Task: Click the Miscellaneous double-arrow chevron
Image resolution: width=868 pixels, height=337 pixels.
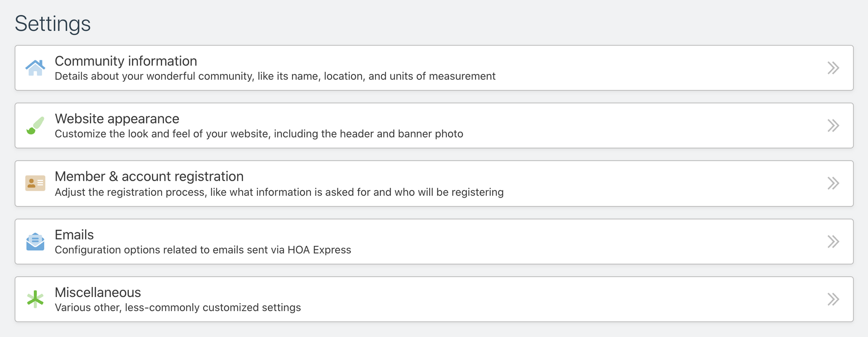Action: [x=832, y=299]
